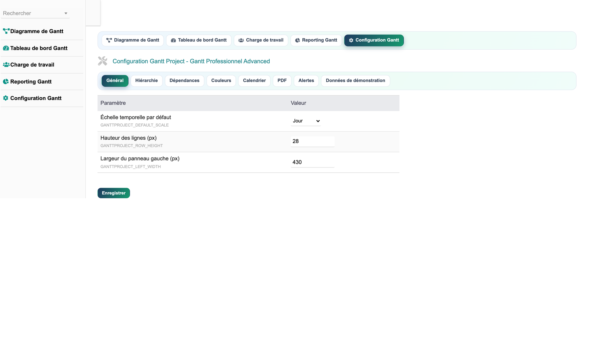The image size is (589, 364).
Task: Click the users icon in the Charge de travail top tab
Action: (x=241, y=40)
